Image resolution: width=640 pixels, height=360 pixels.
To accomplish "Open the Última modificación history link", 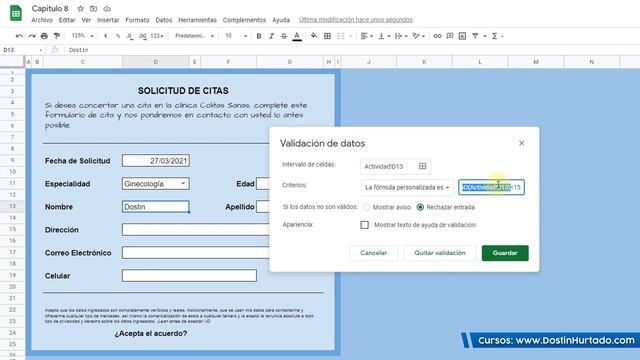I will [356, 20].
